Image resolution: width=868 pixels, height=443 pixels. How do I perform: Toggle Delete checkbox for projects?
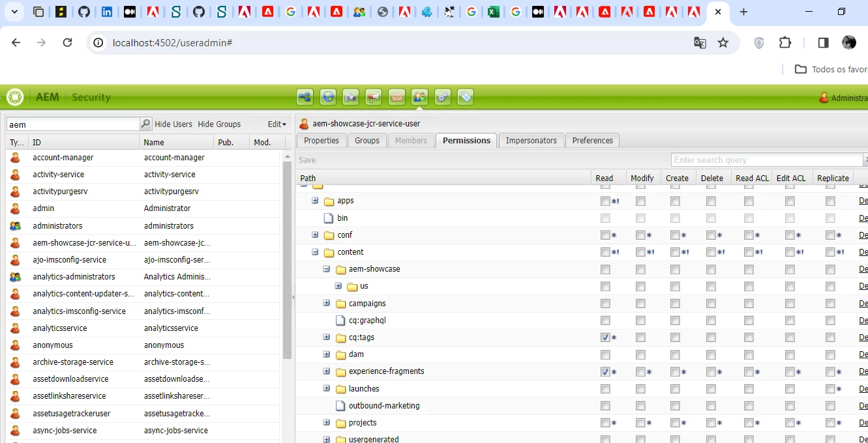pos(710,423)
